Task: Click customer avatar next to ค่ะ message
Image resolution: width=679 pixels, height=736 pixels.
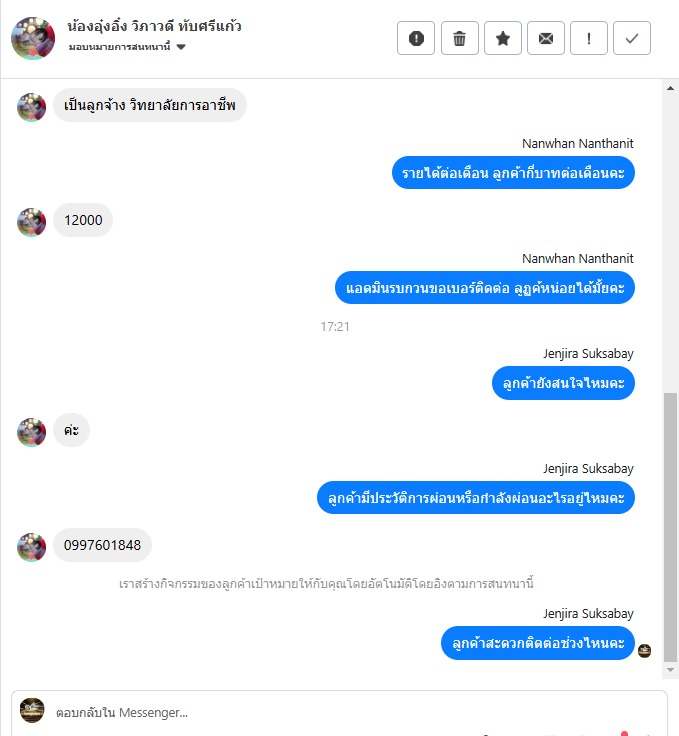Action: (31, 432)
